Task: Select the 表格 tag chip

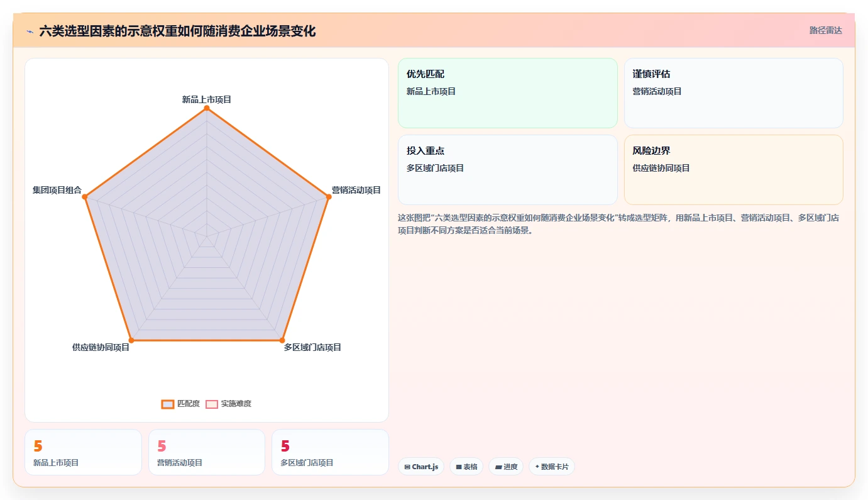Action: click(466, 467)
